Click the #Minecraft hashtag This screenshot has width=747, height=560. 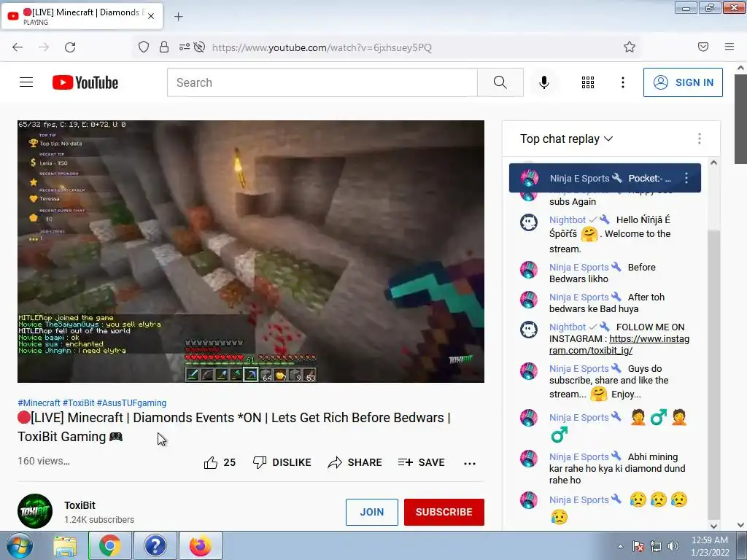tap(39, 402)
